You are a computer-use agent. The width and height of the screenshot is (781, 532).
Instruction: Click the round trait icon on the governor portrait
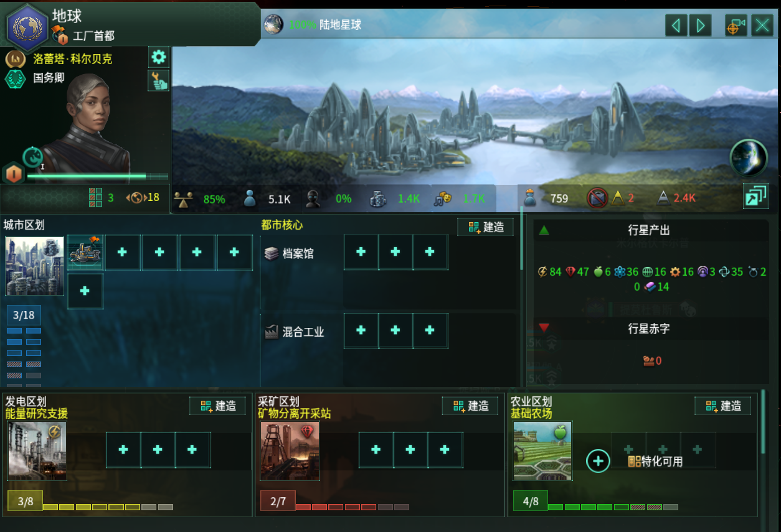point(32,157)
